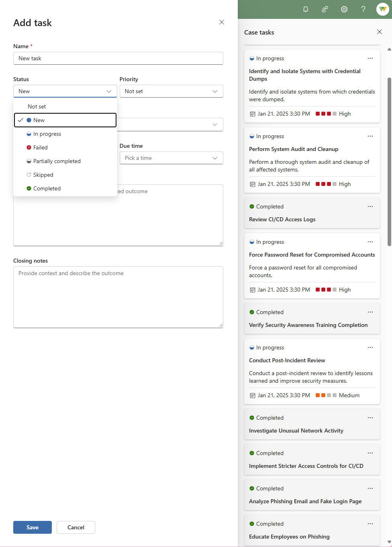Screen dimensions: 392x547
Task: Pick the Skipped status option
Action: 43,175
